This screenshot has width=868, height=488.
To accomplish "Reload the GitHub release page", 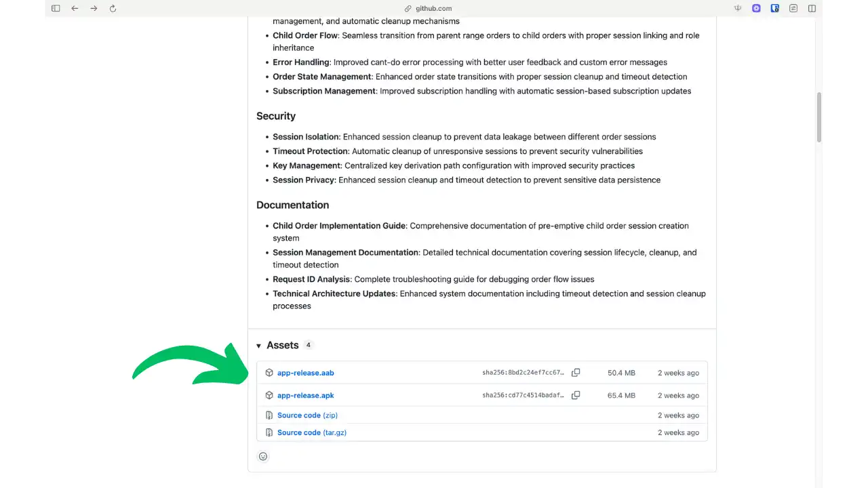I will click(x=113, y=8).
